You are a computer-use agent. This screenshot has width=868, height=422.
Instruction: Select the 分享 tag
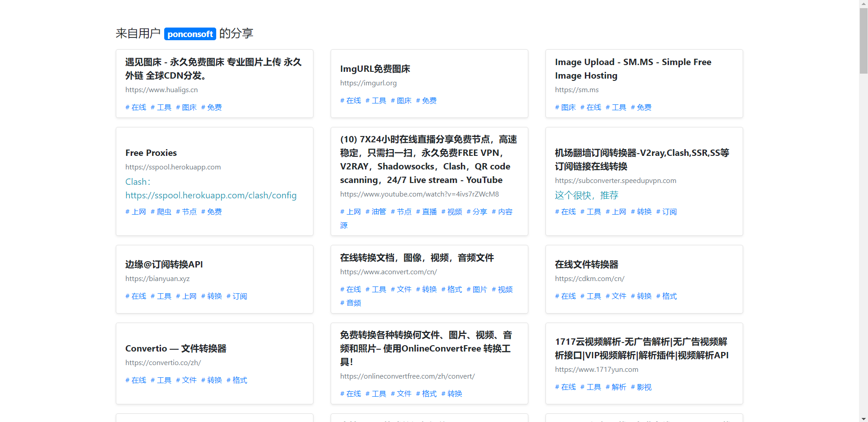tap(477, 211)
